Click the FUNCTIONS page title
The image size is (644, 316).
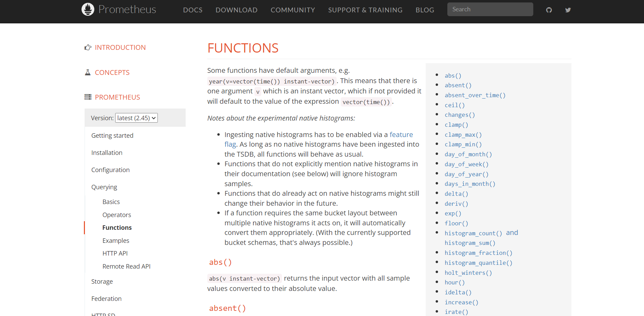pyautogui.click(x=243, y=48)
